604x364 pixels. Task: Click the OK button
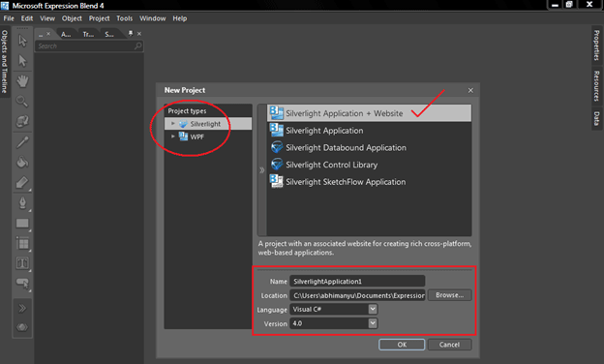tap(402, 345)
